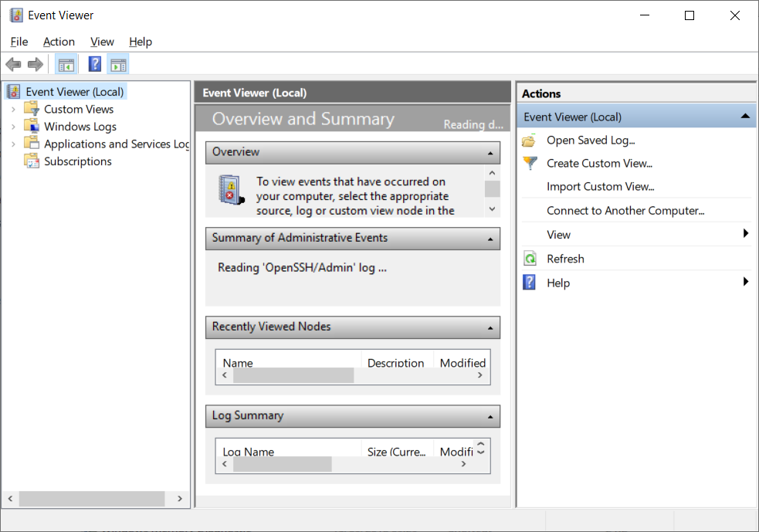
Task: Click the Create Custom View funnel icon
Action: pos(530,163)
